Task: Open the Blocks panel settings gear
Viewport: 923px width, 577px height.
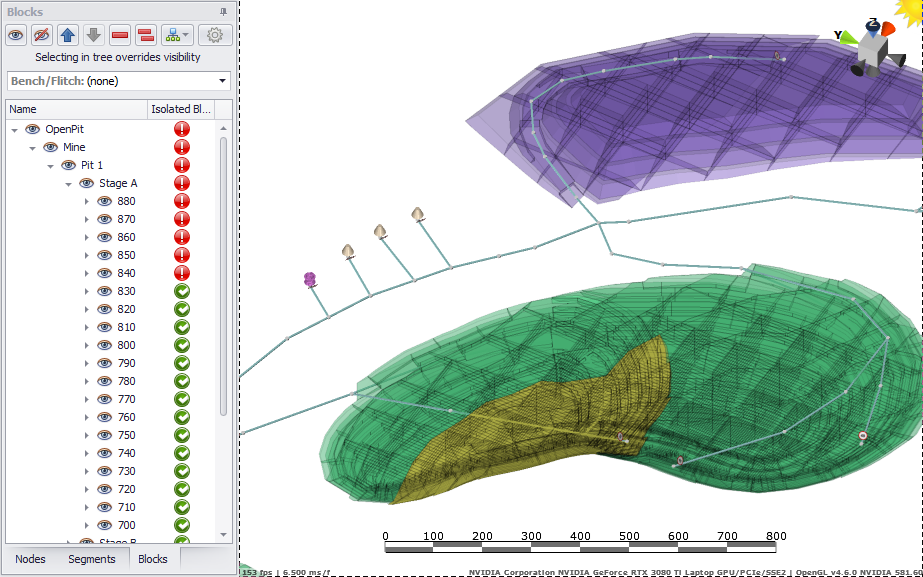Action: 214,35
